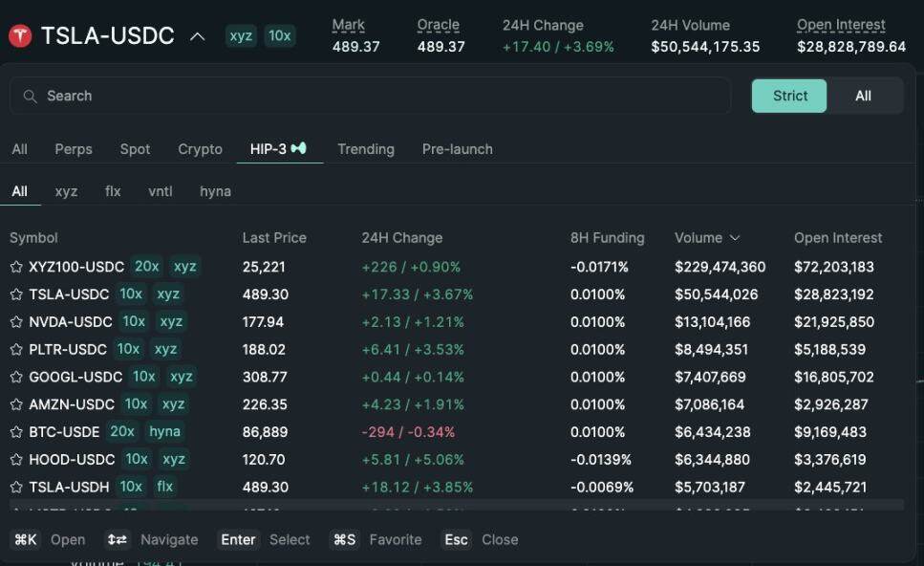Star the BTC-USDE row
The image size is (924, 566).
14,431
